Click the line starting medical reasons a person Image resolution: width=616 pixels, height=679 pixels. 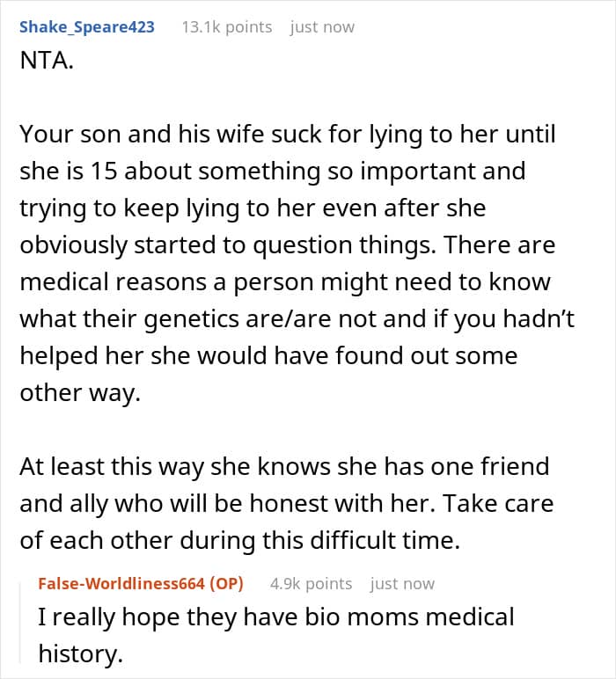285,282
